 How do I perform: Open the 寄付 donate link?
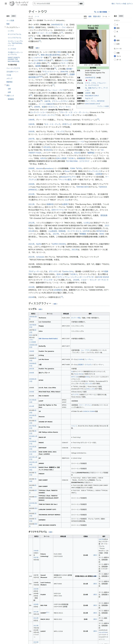[113, 4]
